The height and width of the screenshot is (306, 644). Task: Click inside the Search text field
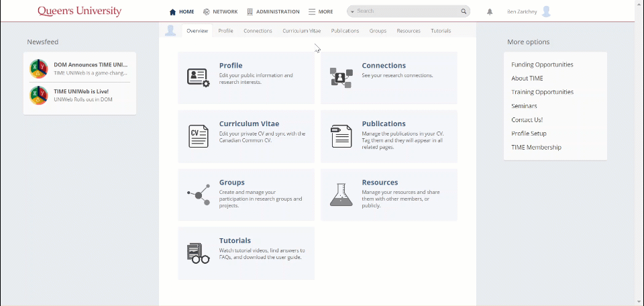click(x=406, y=11)
